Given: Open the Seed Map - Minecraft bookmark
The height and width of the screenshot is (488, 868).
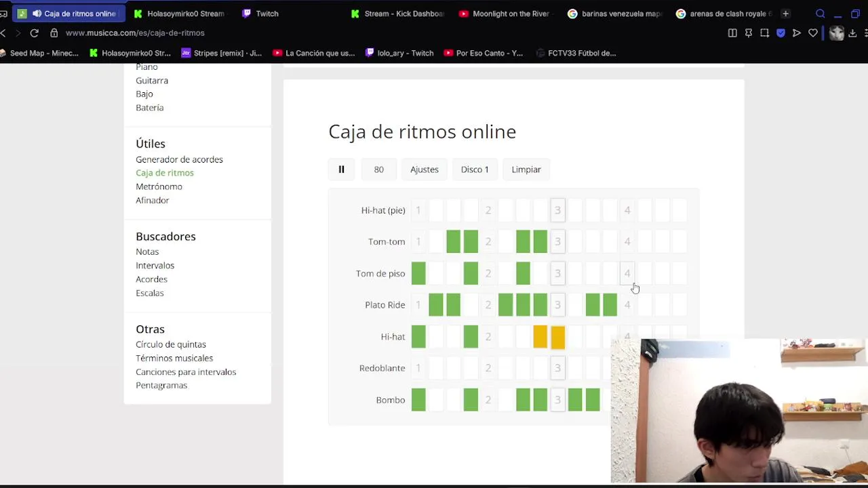Looking at the screenshot, I should point(39,53).
